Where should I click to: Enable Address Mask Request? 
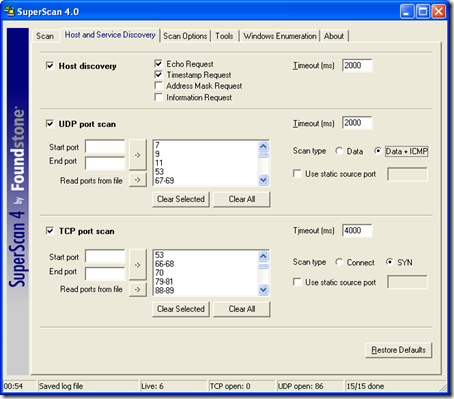159,86
